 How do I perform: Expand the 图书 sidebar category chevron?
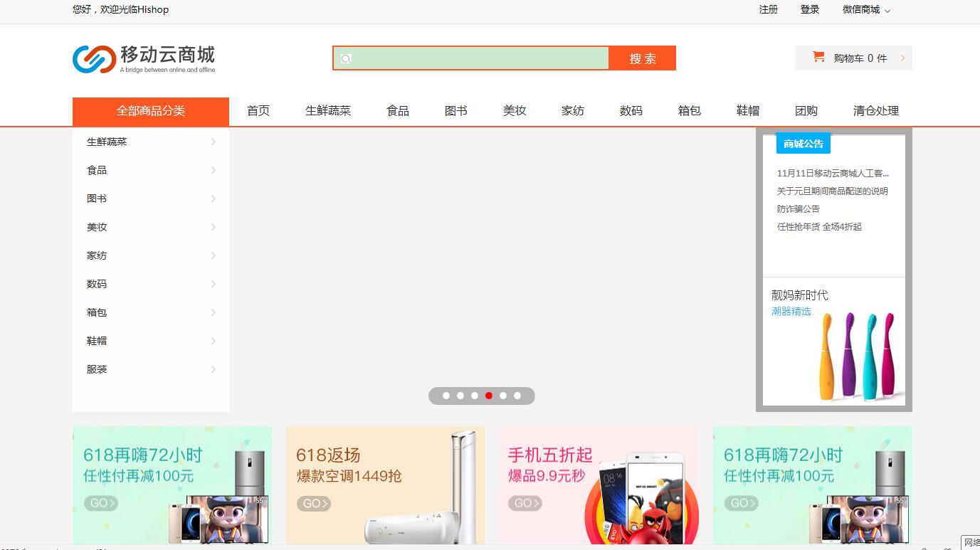(214, 199)
